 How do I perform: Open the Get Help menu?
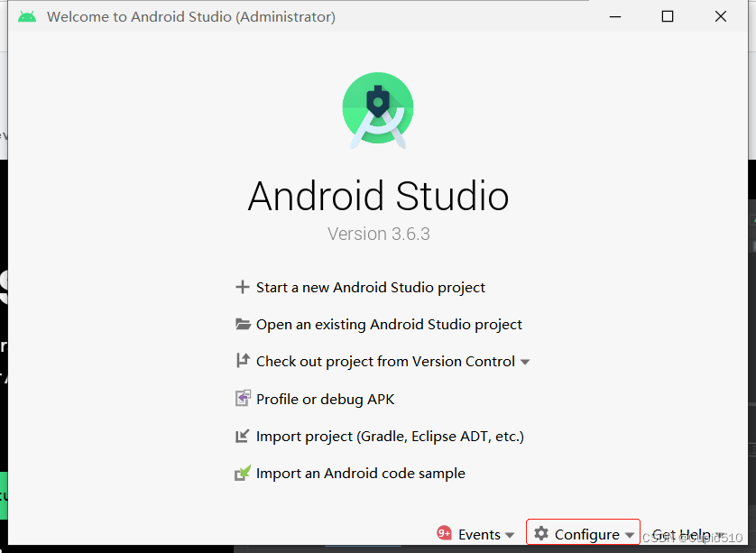[688, 534]
